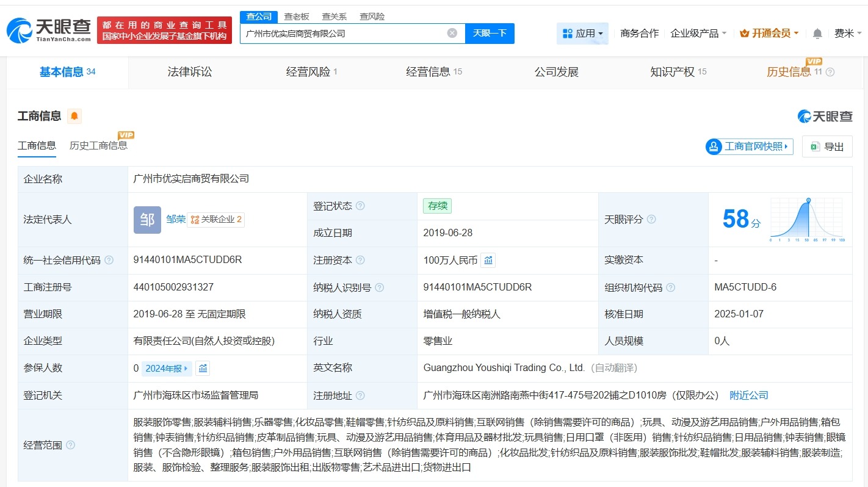This screenshot has height=487, width=868.
Task: Click the Excel icon on the 导出 button
Action: click(x=815, y=146)
